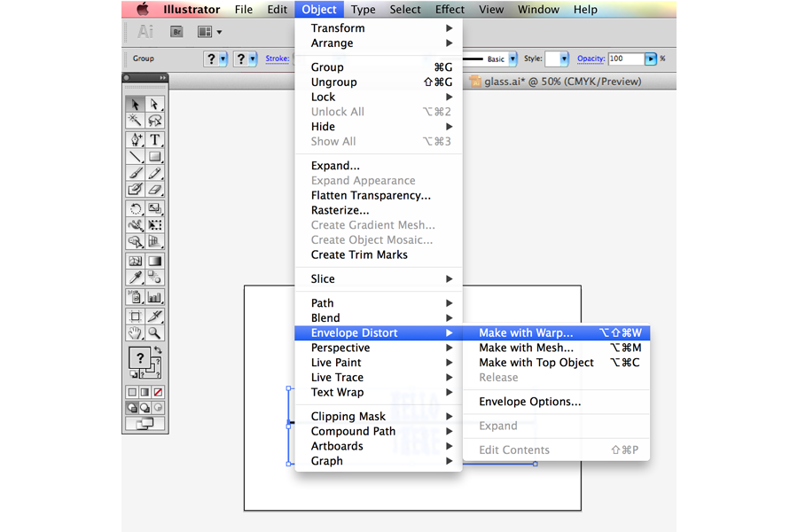
Task: Select the Column Graph tool
Action: click(x=154, y=297)
